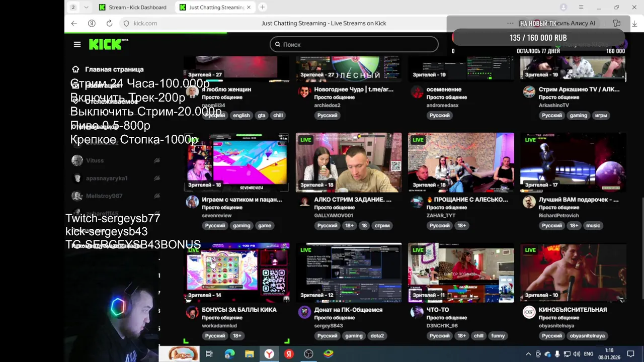The height and width of the screenshot is (362, 644).
Task: Open Главная страница in the sidebar
Action: click(114, 69)
